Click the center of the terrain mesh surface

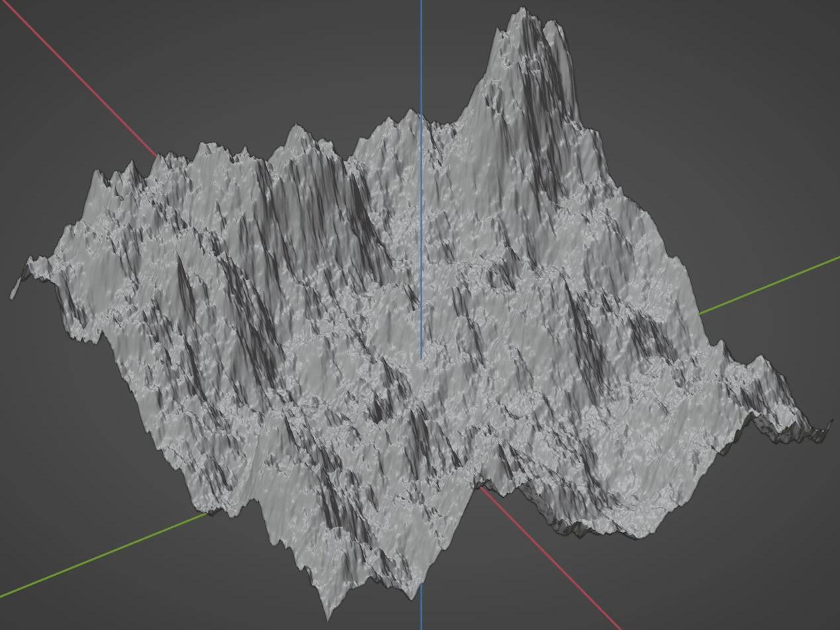(410, 318)
